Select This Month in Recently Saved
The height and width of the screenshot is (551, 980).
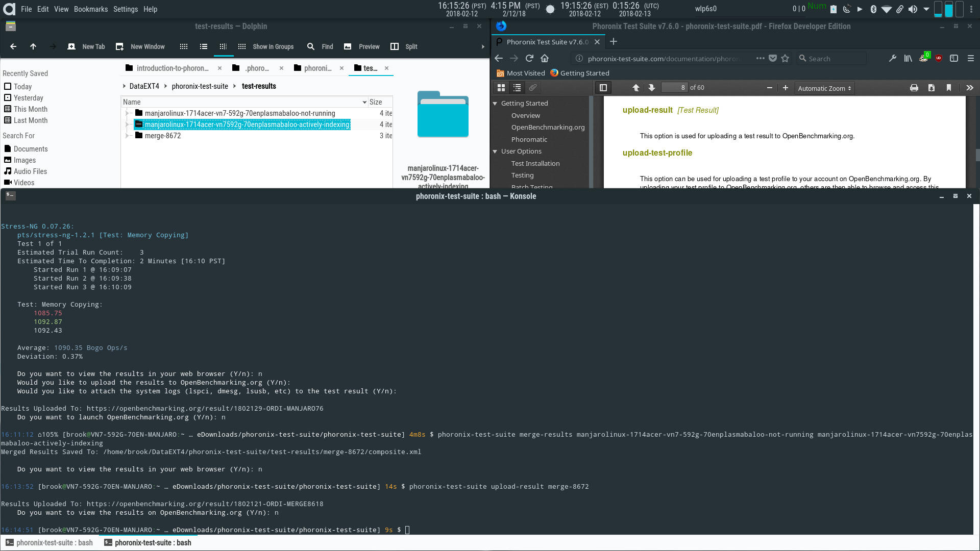pyautogui.click(x=26, y=109)
